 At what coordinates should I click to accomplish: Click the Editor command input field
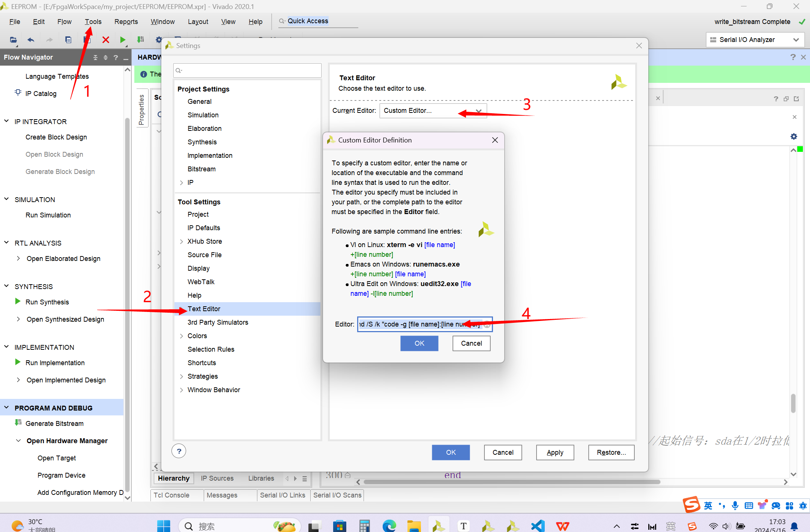coord(425,324)
